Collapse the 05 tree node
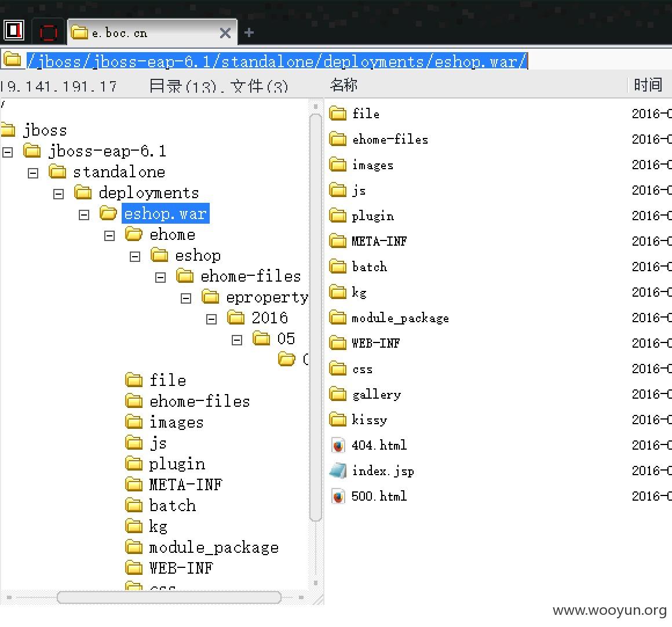Screen dimensions: 672x627 pos(237,340)
